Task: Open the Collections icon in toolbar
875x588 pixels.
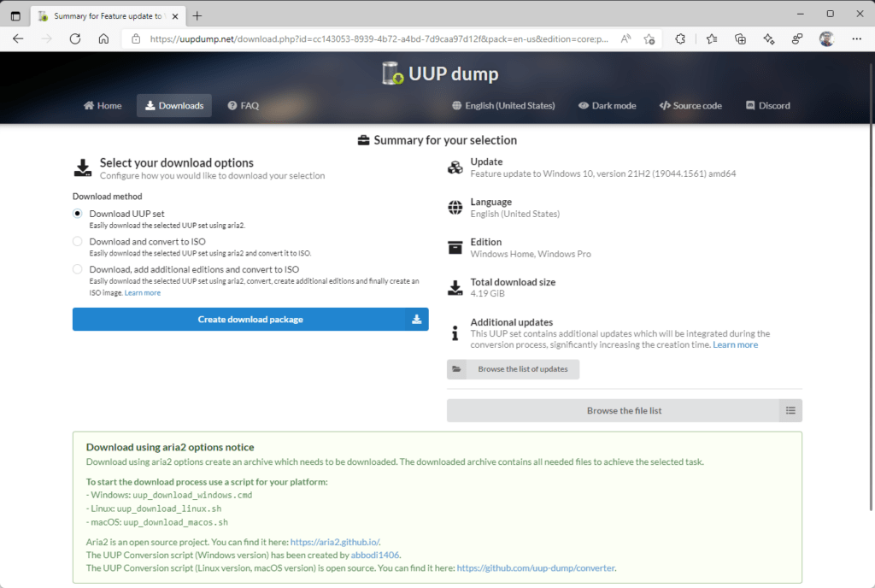Action: (740, 38)
